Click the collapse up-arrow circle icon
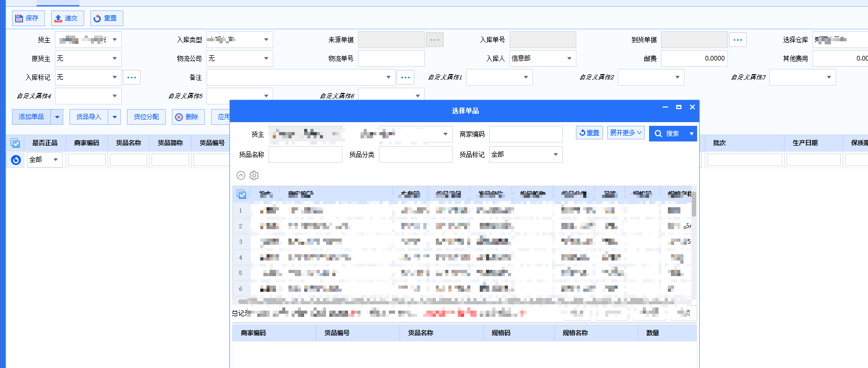The height and width of the screenshot is (368, 868). point(241,175)
